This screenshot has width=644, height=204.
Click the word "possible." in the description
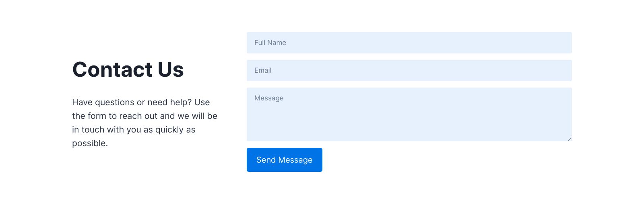[90, 143]
